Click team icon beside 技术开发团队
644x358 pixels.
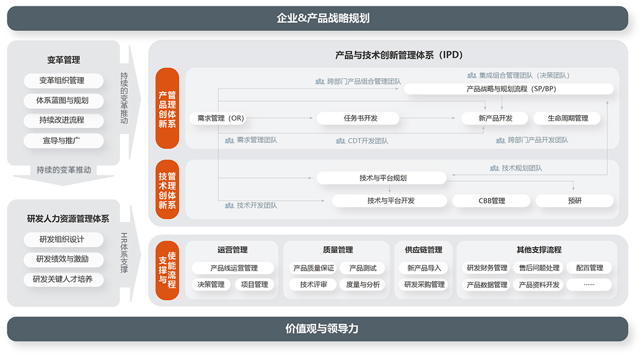[x=229, y=205]
